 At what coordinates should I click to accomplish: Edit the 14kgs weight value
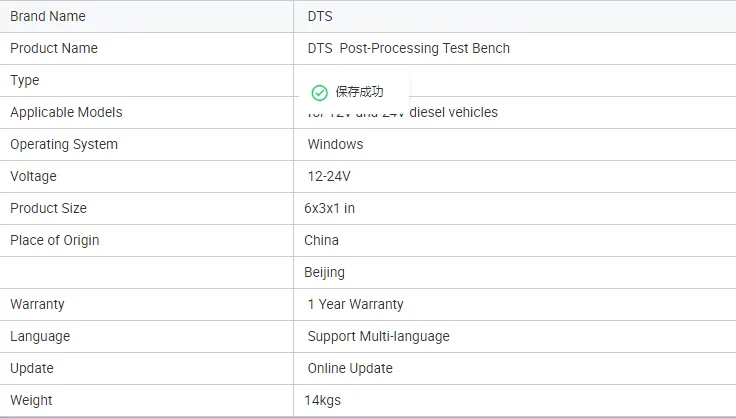point(323,400)
